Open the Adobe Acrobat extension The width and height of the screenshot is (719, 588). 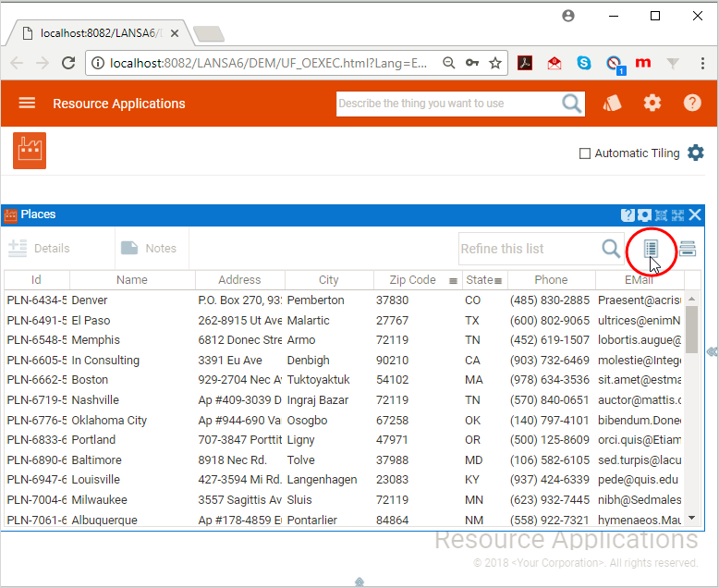[525, 63]
